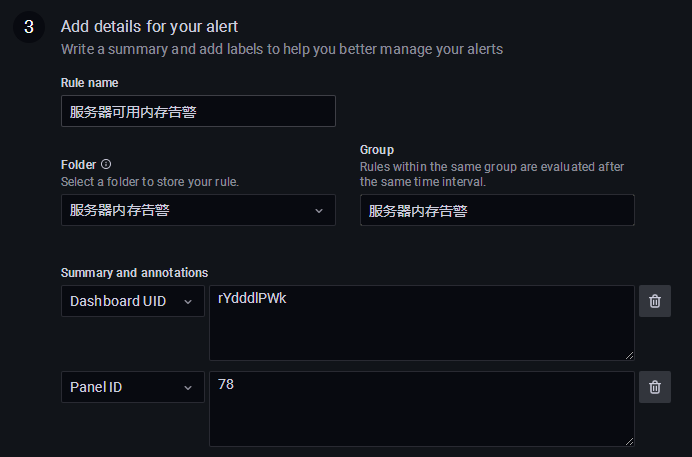
Task: Open the Folder selection dropdown
Action: click(x=198, y=210)
